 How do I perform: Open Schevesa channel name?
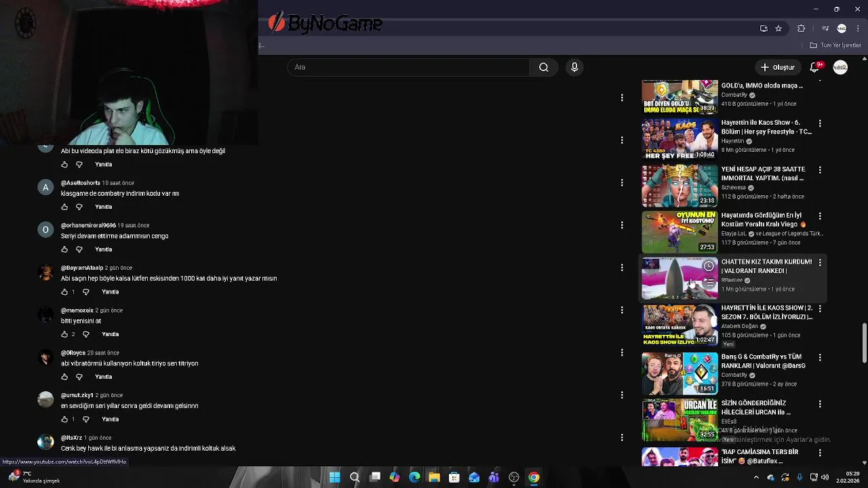[734, 188]
